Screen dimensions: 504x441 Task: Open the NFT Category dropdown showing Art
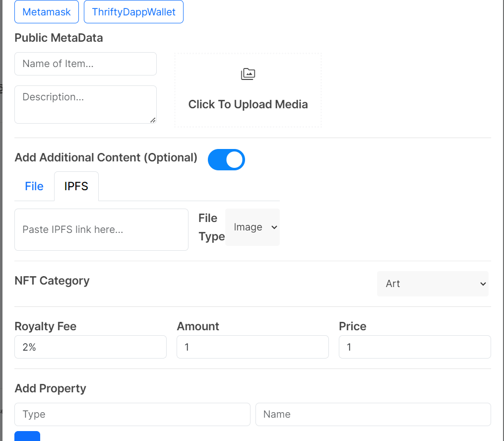pyautogui.click(x=433, y=284)
